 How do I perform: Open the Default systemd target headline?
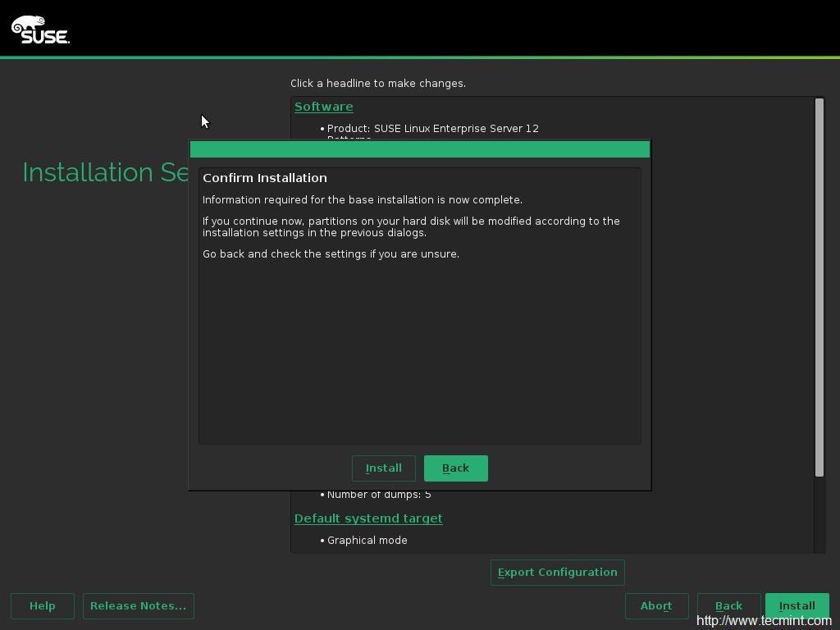(x=368, y=518)
